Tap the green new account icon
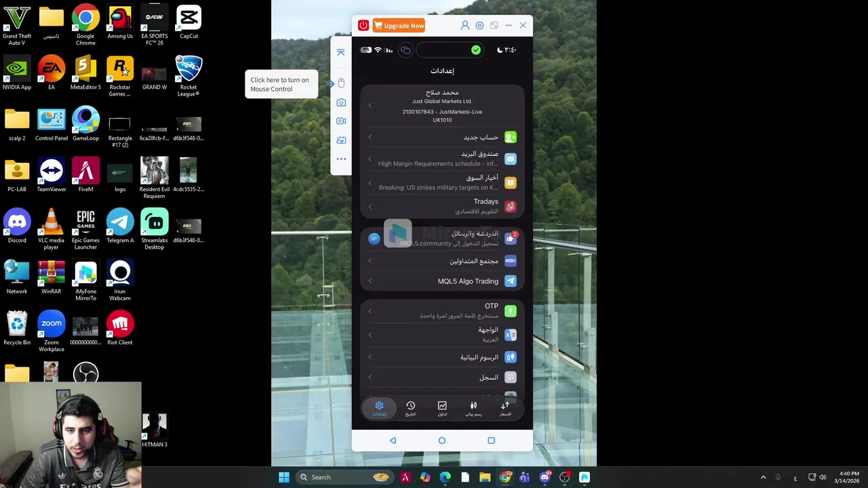This screenshot has height=488, width=868. pos(511,138)
